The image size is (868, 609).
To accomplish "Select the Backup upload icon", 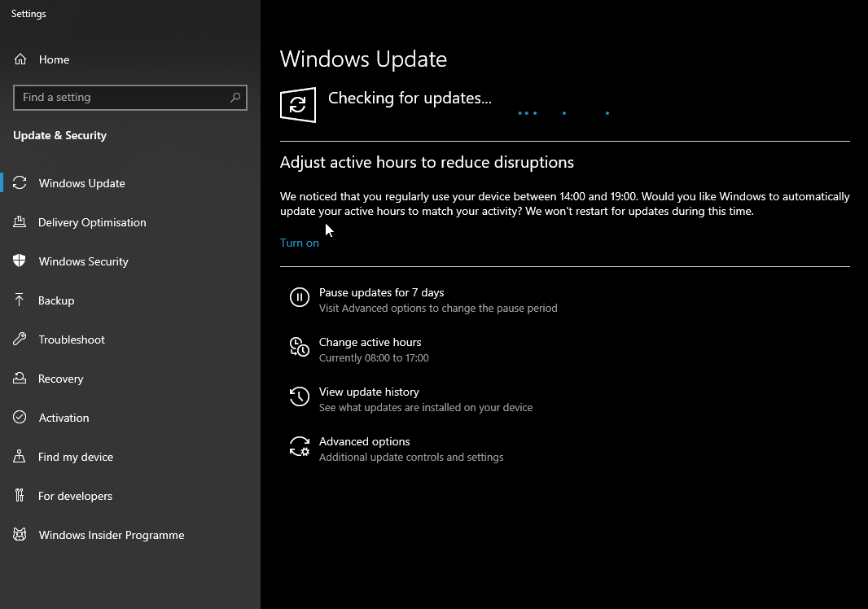I will (x=20, y=300).
